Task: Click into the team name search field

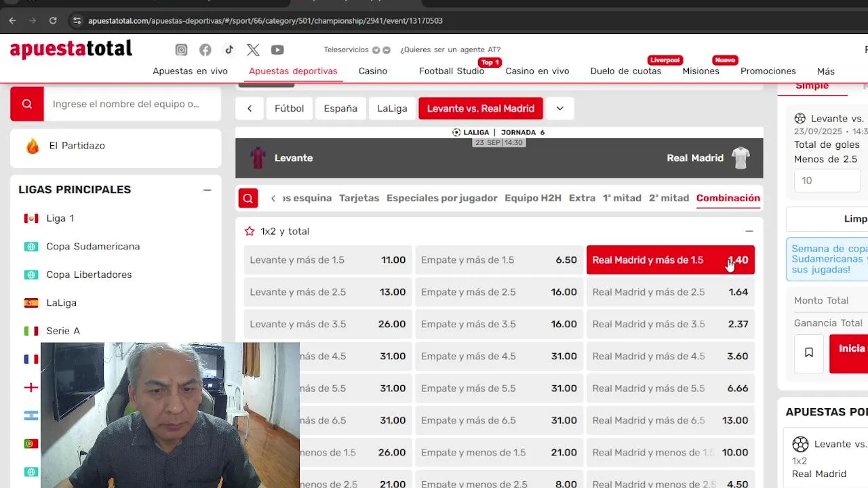Action: tap(132, 104)
